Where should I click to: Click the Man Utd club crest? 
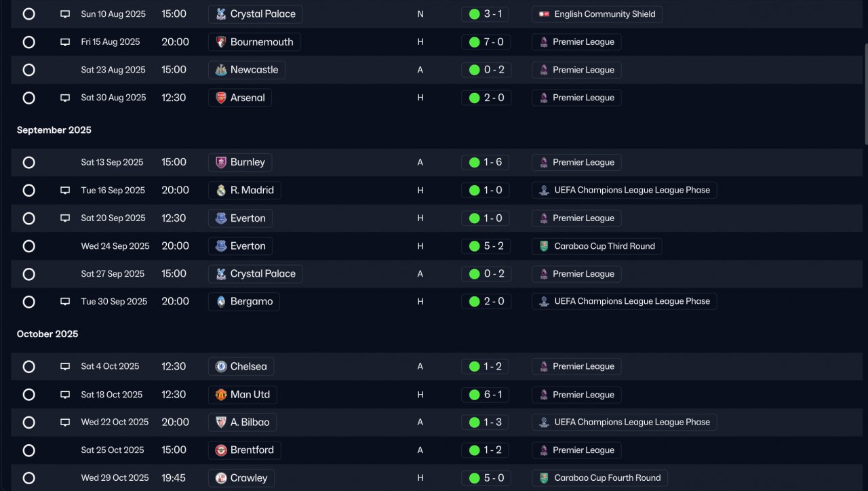[x=221, y=395]
